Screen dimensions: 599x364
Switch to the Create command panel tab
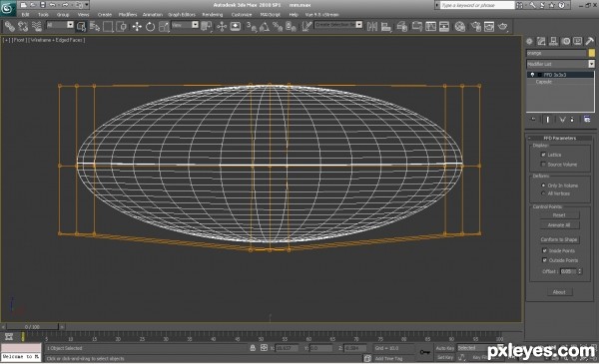(529, 41)
